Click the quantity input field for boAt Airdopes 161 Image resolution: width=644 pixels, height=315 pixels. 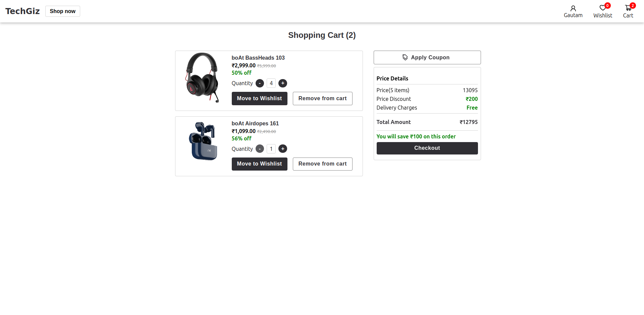[x=271, y=148]
